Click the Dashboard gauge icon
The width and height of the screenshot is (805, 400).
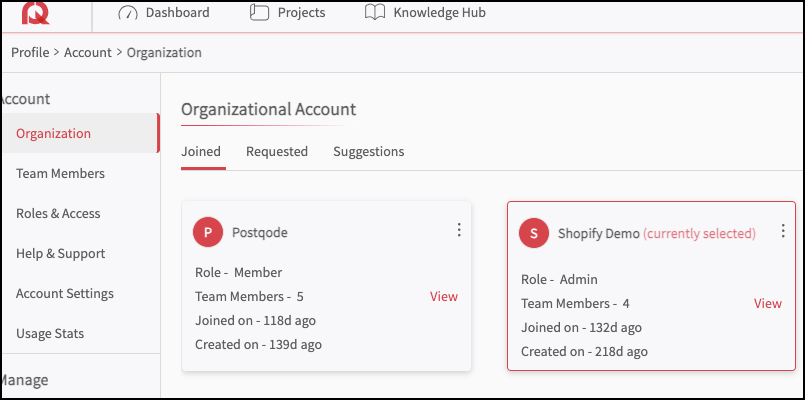coord(128,13)
